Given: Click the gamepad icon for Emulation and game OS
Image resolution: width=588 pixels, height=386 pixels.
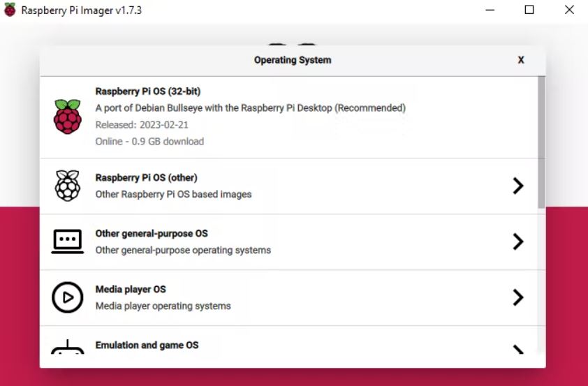Looking at the screenshot, I should 68,347.
